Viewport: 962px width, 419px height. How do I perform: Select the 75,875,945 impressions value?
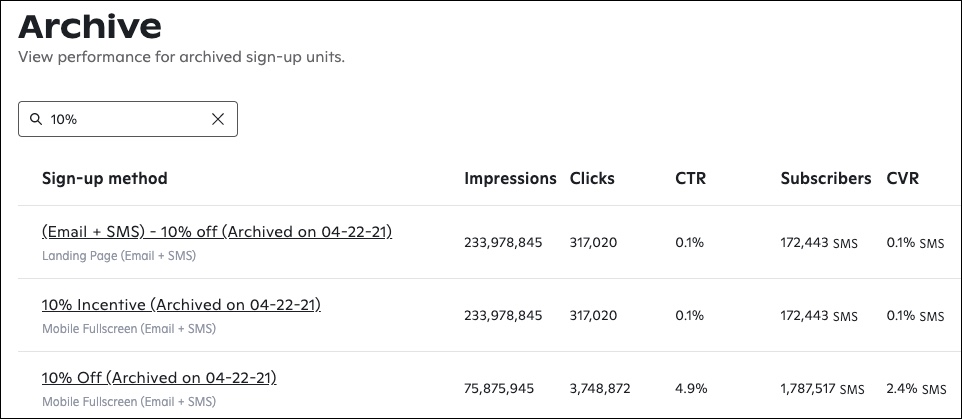pyautogui.click(x=503, y=388)
